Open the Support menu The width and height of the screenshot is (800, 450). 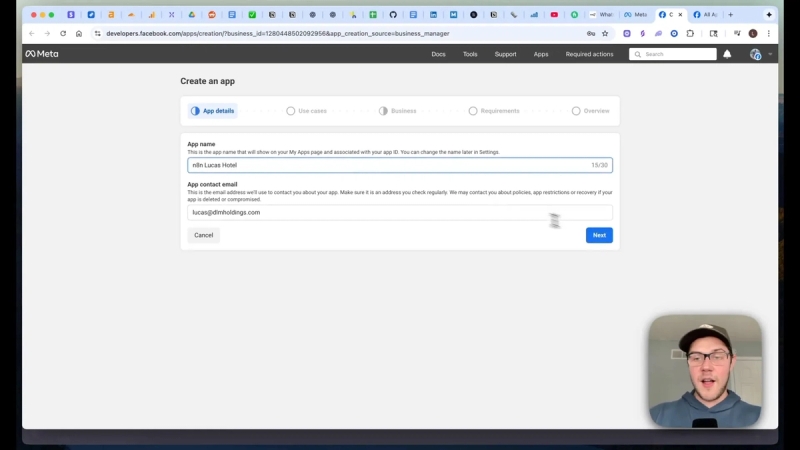505,54
